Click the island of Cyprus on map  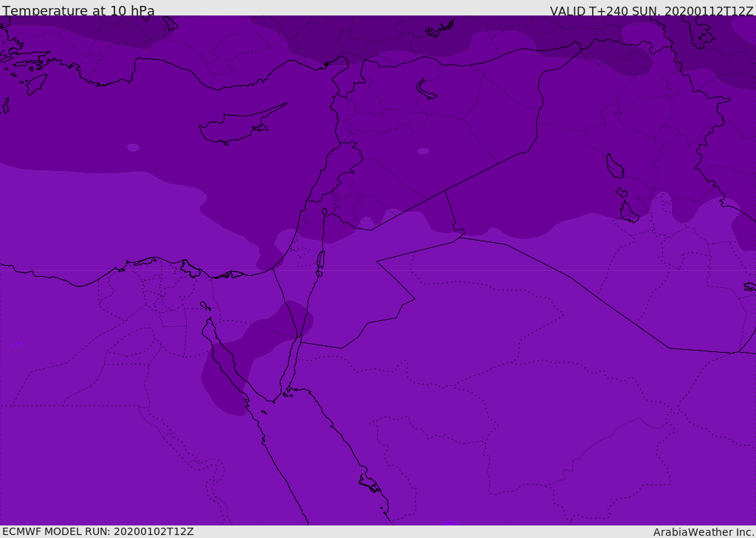(x=241, y=125)
